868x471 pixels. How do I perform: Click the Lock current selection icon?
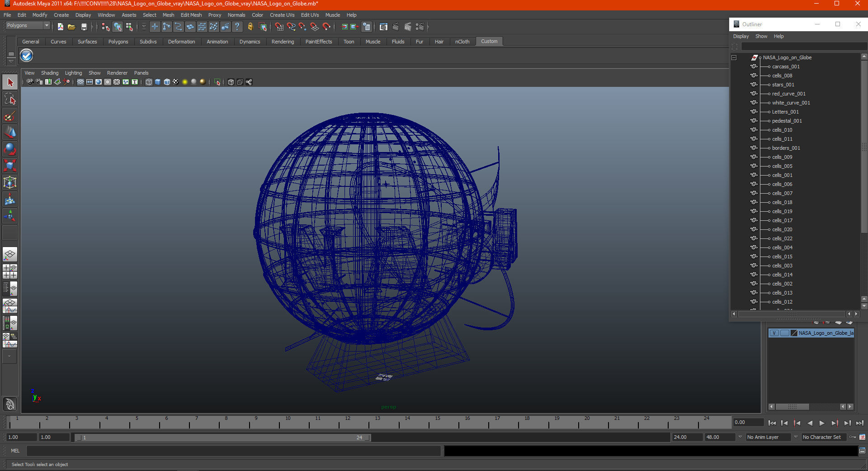tap(250, 27)
